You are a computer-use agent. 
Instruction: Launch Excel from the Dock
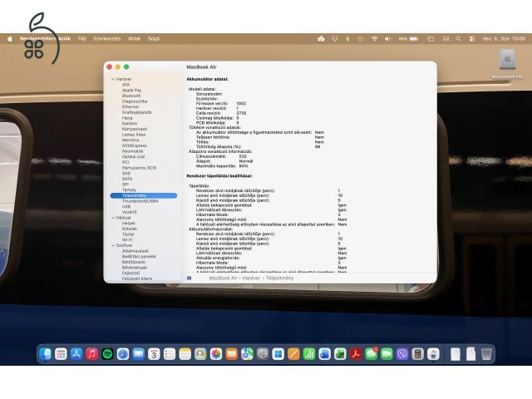(340, 354)
